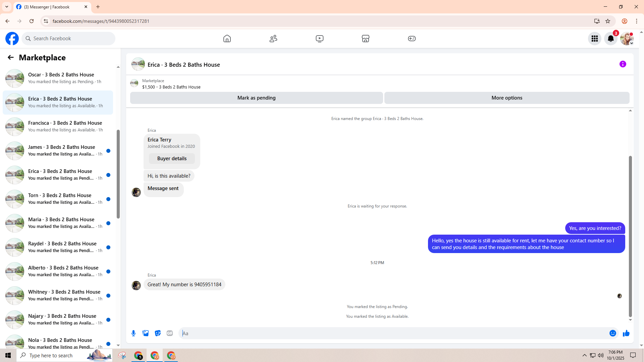Image resolution: width=644 pixels, height=362 pixels.
Task: Click the Search Facebook box
Action: click(x=68, y=39)
